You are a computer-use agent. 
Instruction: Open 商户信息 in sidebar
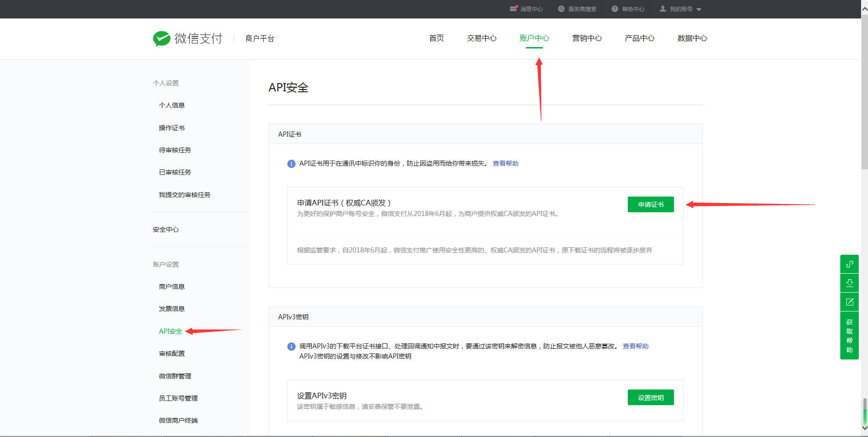point(172,287)
